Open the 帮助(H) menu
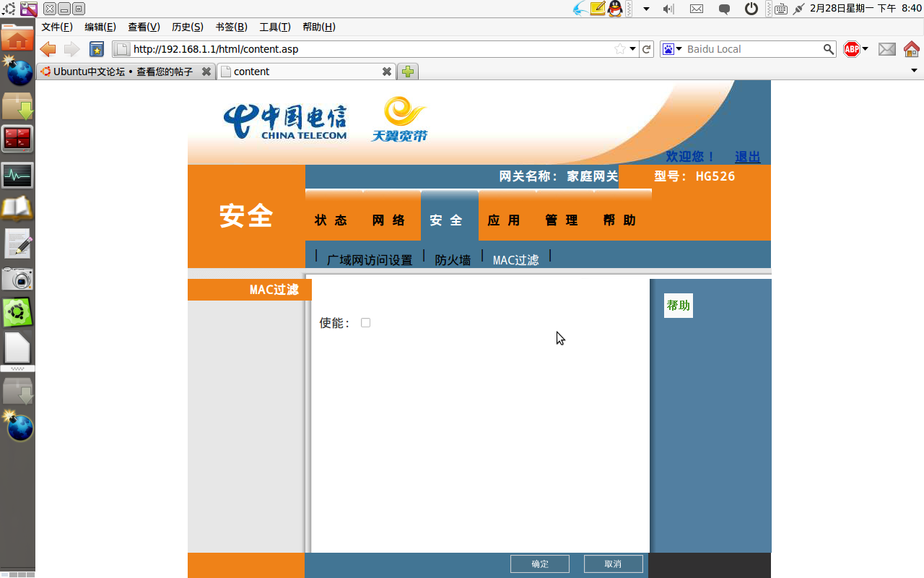The height and width of the screenshot is (578, 924). click(x=319, y=27)
